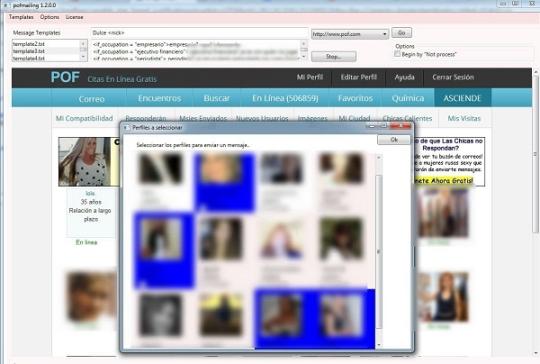Click the ASCIENDE tab
Image resolution: width=540 pixels, height=364 pixels.
pos(462,98)
